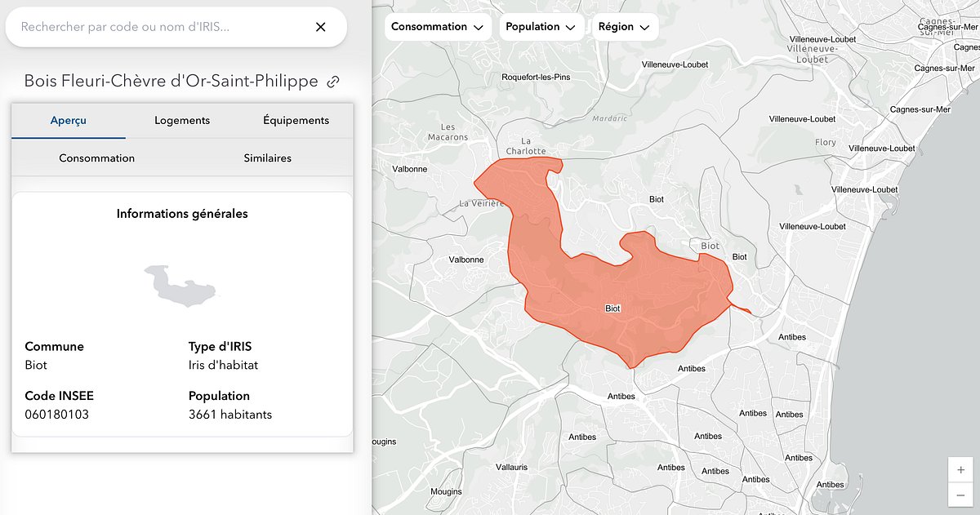This screenshot has height=515, width=980.
Task: Click the La Veirière map label
Action: coord(482,203)
